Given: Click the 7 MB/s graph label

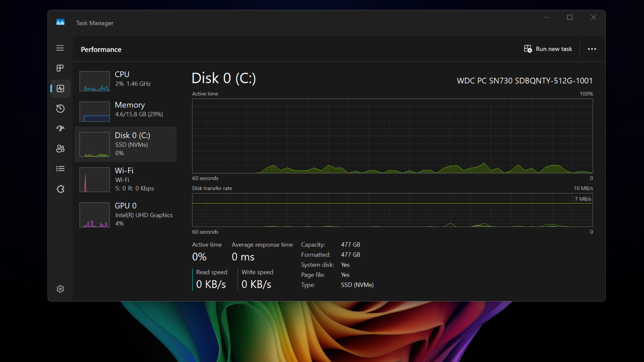Looking at the screenshot, I should [x=583, y=199].
